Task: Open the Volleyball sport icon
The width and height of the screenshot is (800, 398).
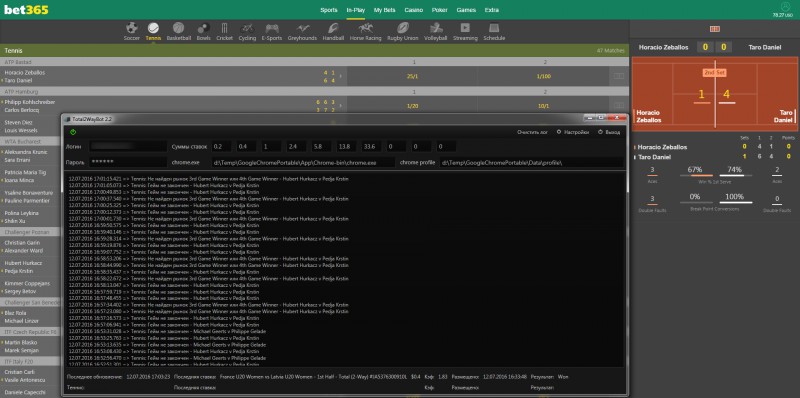Action: pyautogui.click(x=436, y=28)
